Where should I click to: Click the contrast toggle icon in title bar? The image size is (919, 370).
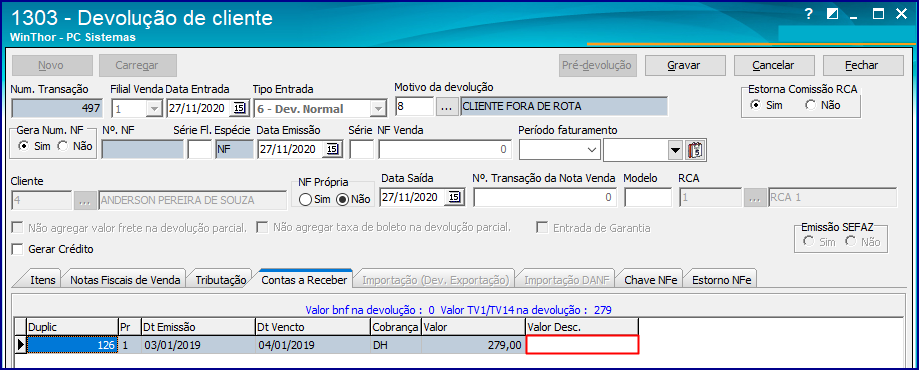(832, 15)
